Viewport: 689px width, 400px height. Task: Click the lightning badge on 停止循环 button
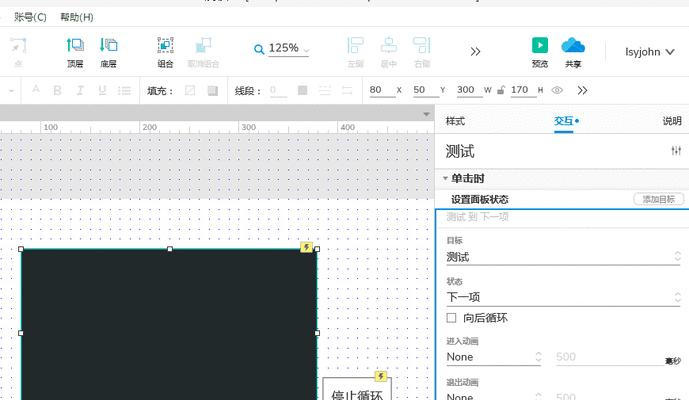381,376
